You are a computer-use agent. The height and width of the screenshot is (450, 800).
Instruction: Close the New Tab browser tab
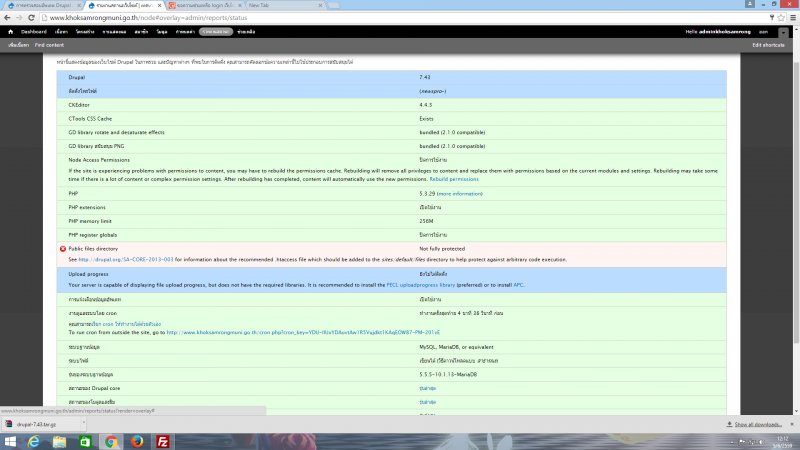click(320, 5)
